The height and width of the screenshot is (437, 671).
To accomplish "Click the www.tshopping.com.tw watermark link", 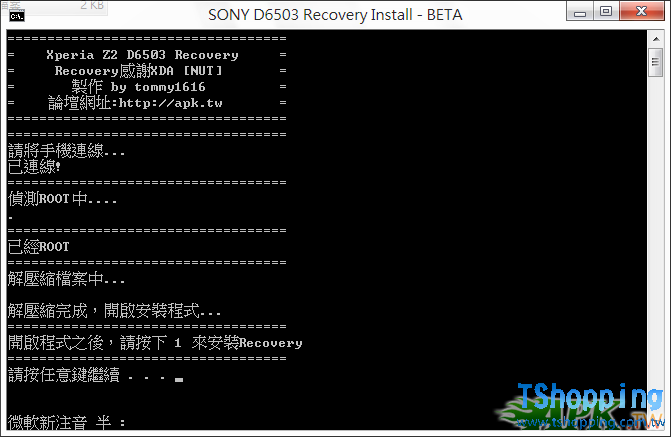I will pyautogui.click(x=591, y=422).
